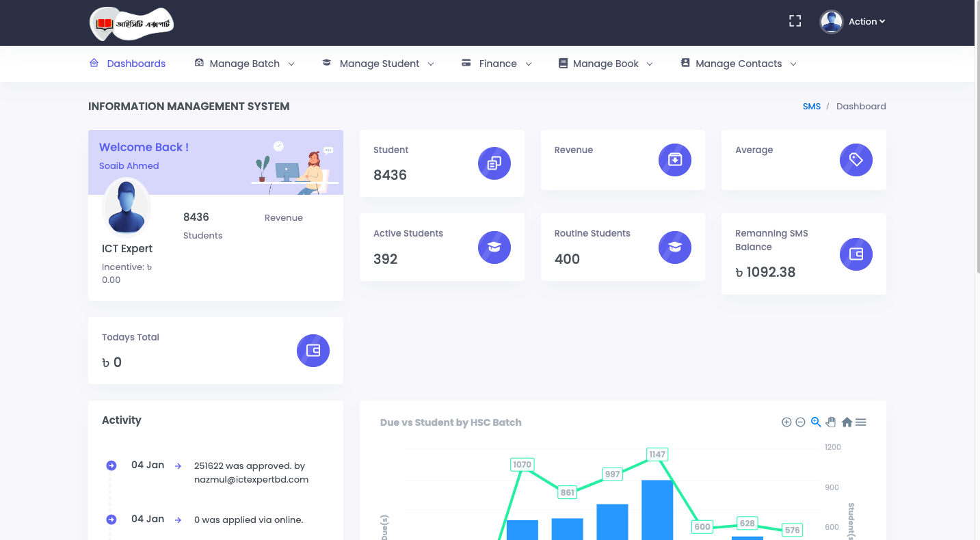Screen dimensions: 980x540
Task: Select the chart selection zoom magnifier tool
Action: [816, 422]
